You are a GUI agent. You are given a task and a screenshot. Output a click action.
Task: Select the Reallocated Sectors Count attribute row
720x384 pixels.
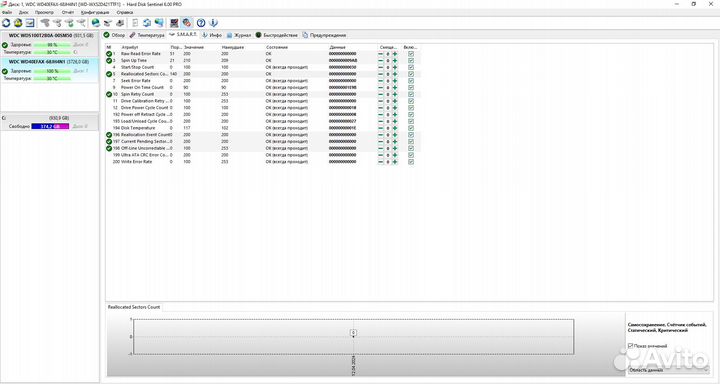[262, 74]
